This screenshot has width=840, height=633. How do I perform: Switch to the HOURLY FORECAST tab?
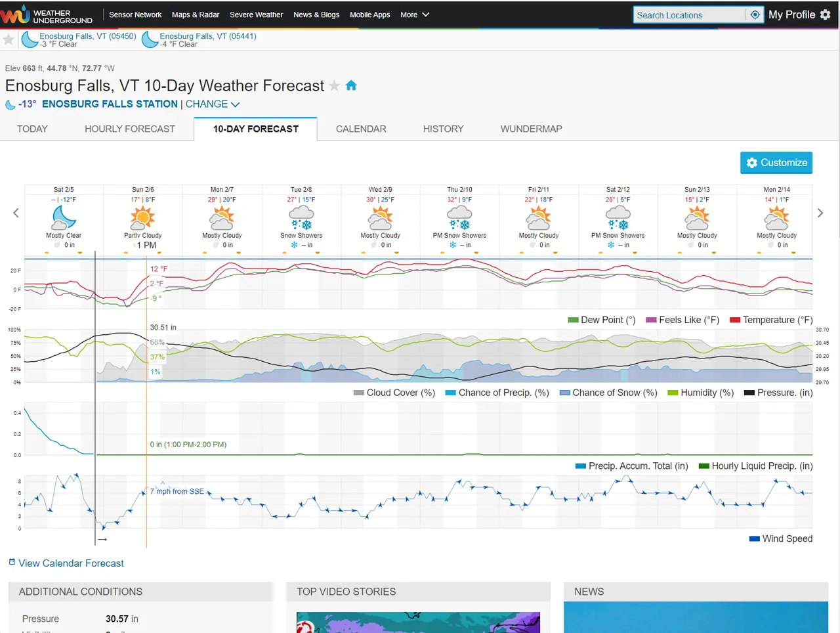130,129
